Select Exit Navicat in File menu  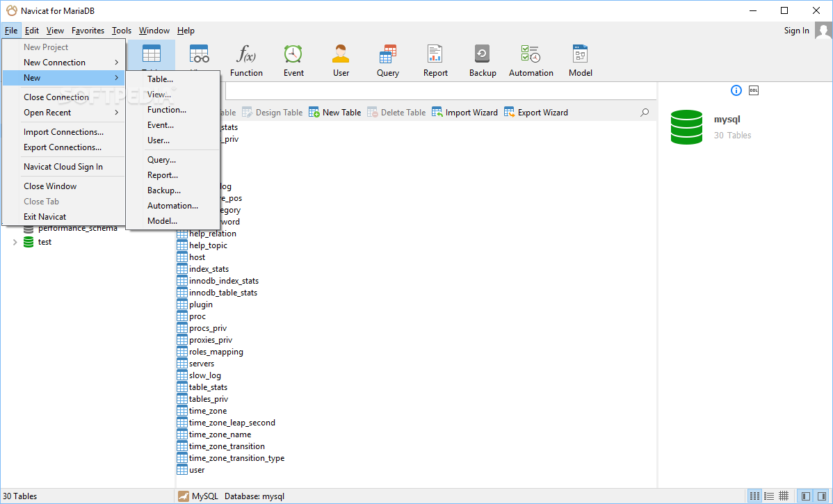click(64, 217)
